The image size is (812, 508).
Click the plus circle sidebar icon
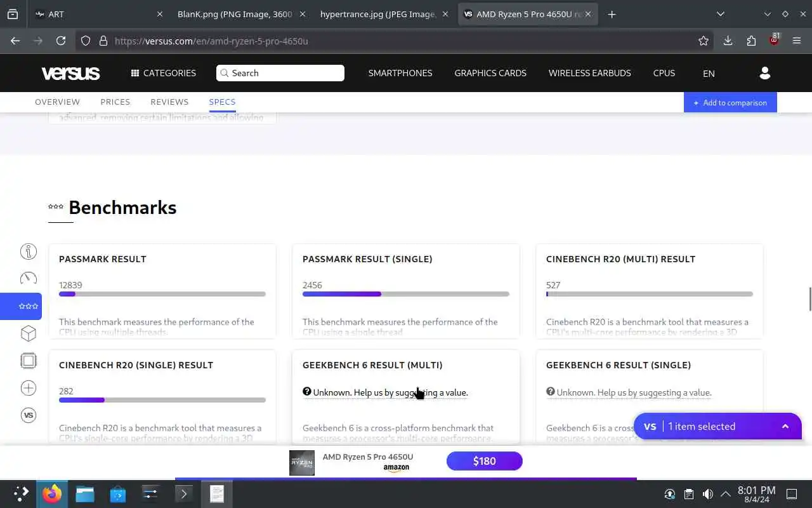point(29,388)
